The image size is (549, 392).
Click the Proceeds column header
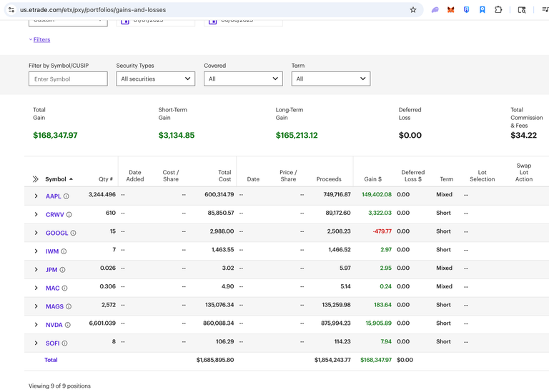pos(329,179)
